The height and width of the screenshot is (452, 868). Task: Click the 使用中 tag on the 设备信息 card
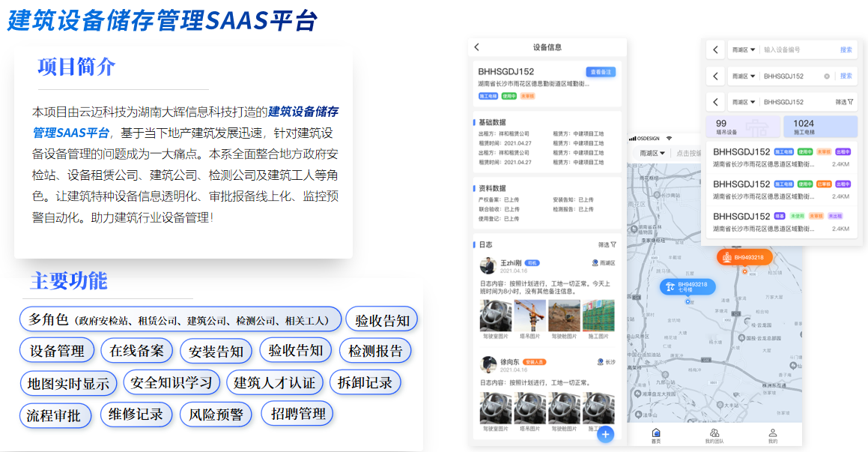pos(509,97)
